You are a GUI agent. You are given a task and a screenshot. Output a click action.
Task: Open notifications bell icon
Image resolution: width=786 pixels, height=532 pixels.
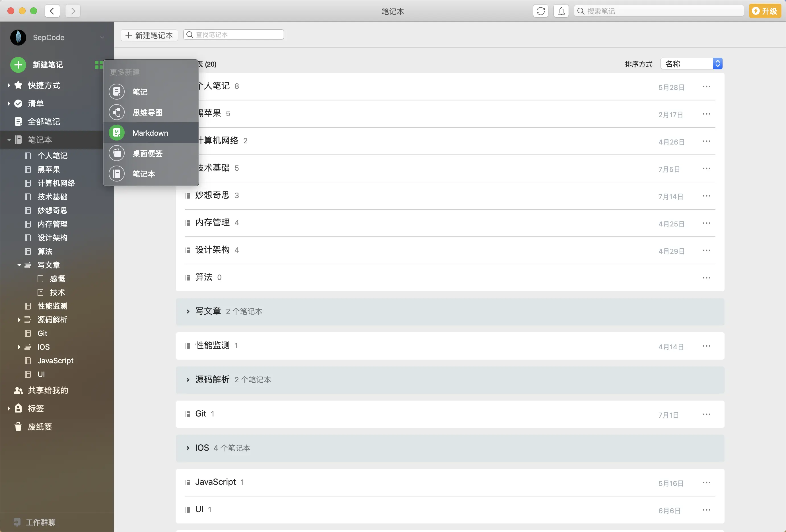(561, 11)
